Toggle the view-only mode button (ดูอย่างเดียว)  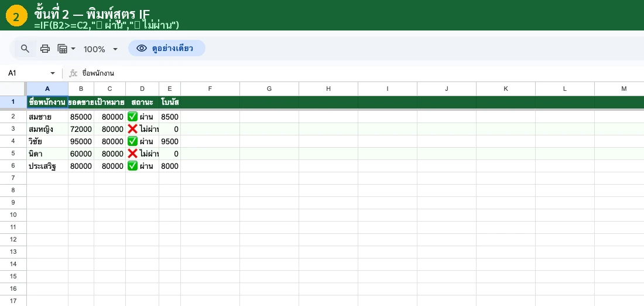pyautogui.click(x=166, y=49)
